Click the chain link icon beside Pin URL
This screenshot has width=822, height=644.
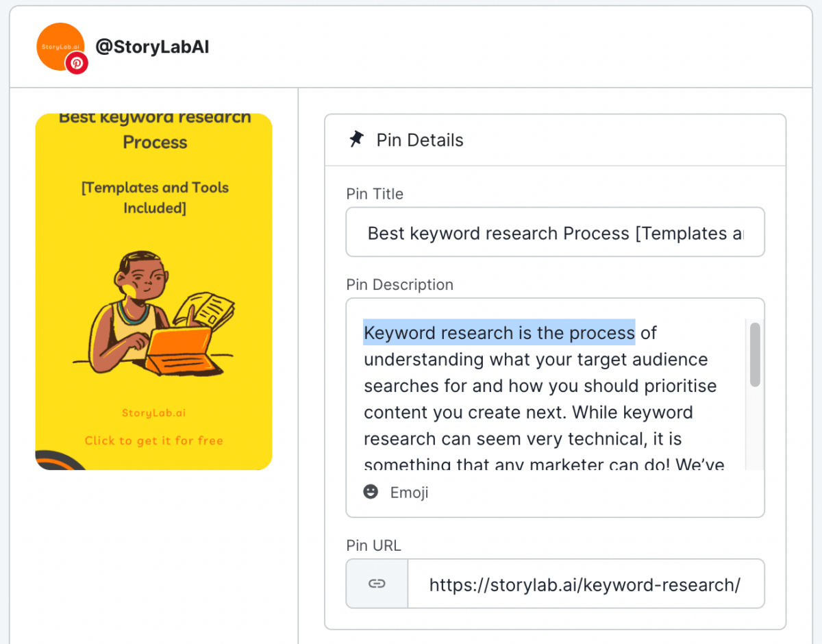[377, 584]
